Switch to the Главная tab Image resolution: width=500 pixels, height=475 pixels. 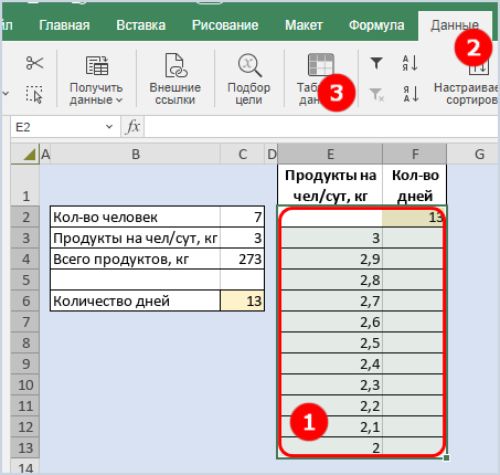coord(64,25)
